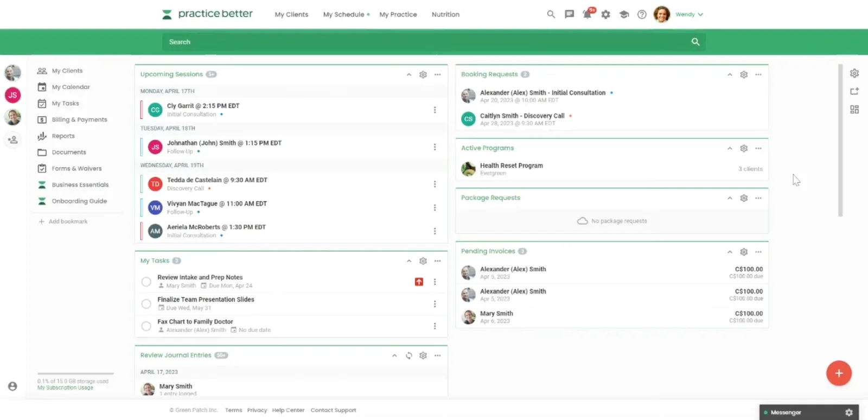Open Nutrition top menu

(445, 15)
